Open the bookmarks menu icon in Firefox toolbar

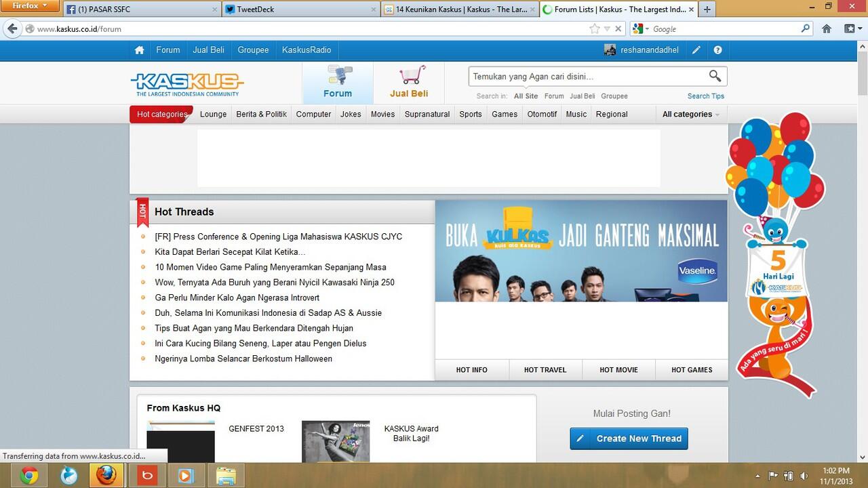(x=852, y=28)
